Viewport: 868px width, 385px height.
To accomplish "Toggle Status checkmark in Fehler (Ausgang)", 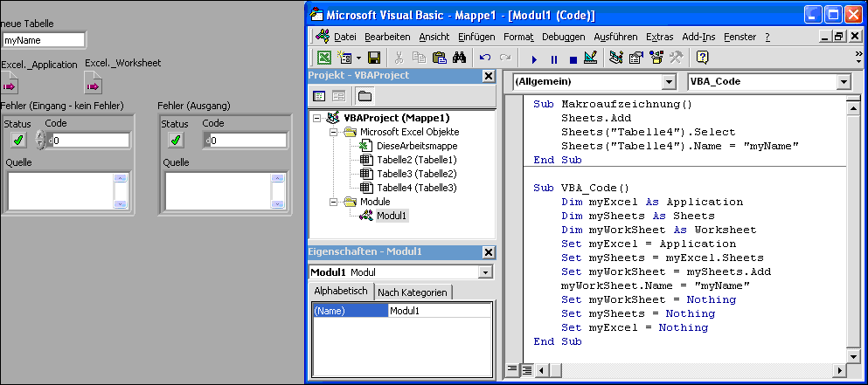I will (176, 140).
